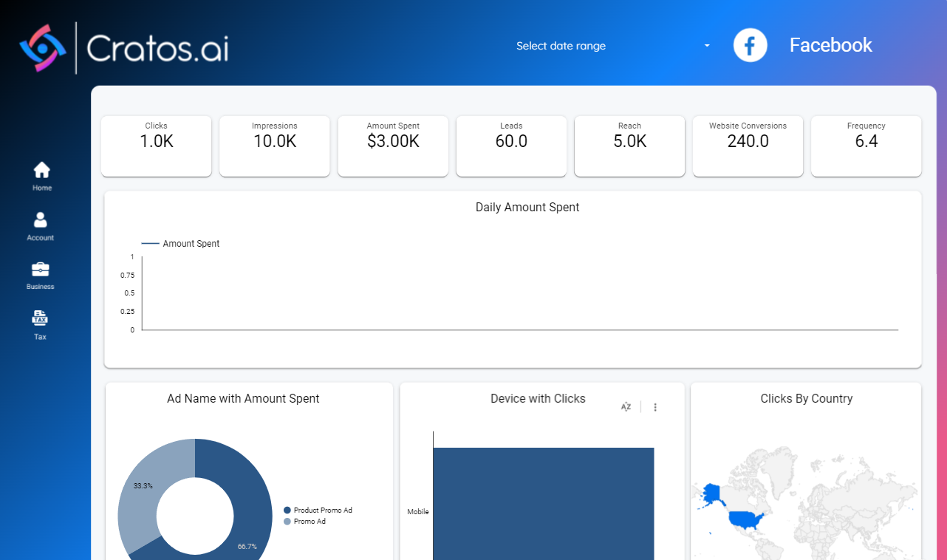Click the Mobile axis label
Screen dimensions: 947x560
[418, 512]
